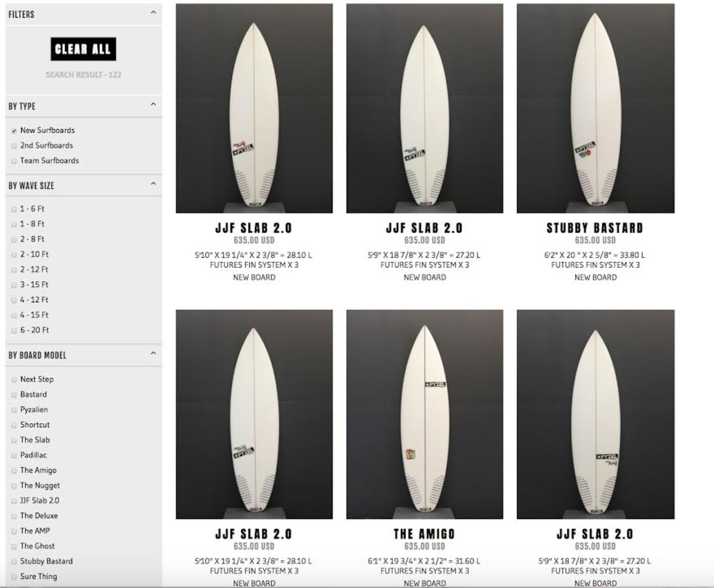The width and height of the screenshot is (714, 588).
Task: Collapse the BY TYPE section
Action: [154, 105]
